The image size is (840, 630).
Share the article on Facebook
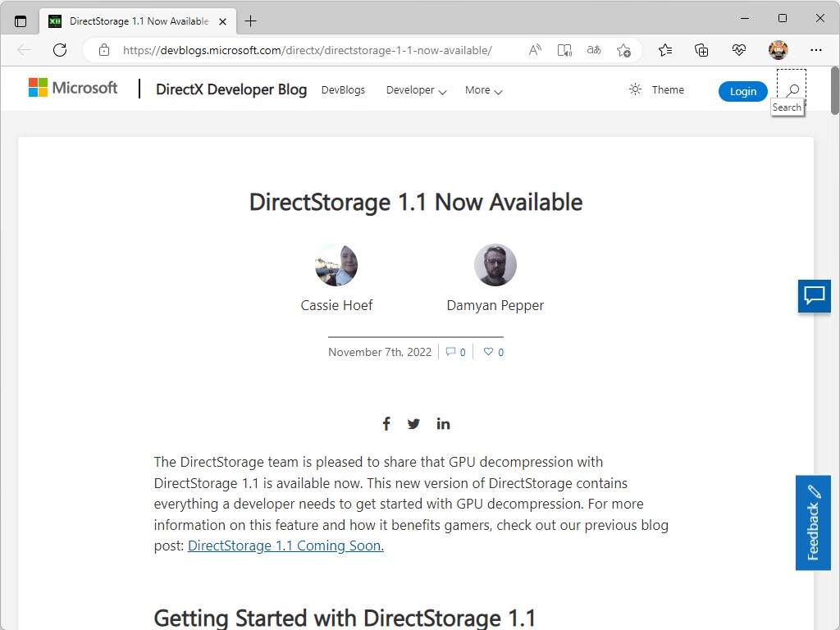pyautogui.click(x=386, y=423)
